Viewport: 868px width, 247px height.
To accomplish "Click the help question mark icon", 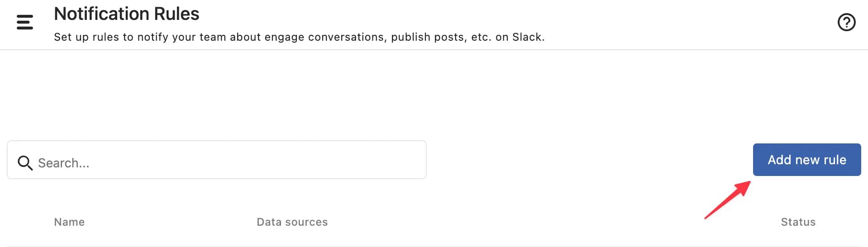I will tap(846, 22).
